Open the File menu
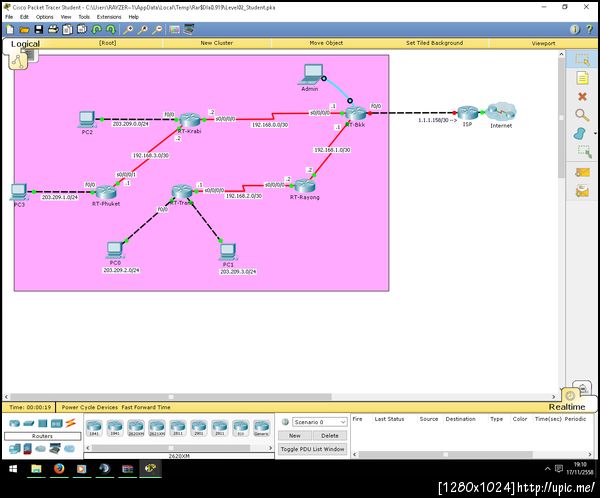600x498 pixels. (x=9, y=17)
